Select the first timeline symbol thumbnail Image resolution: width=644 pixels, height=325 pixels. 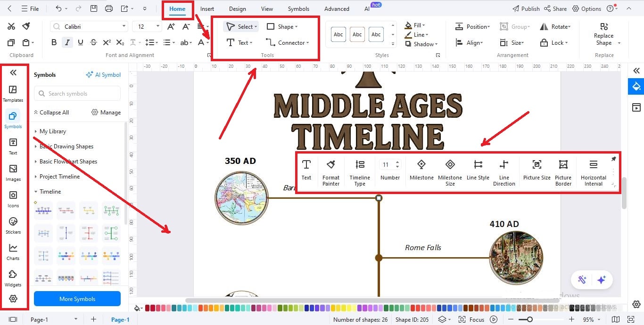click(43, 210)
